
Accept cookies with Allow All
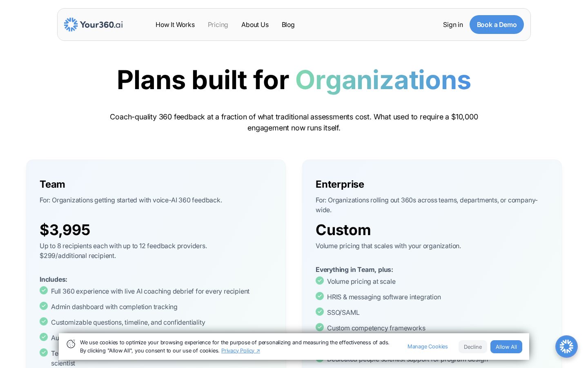[x=506, y=347]
